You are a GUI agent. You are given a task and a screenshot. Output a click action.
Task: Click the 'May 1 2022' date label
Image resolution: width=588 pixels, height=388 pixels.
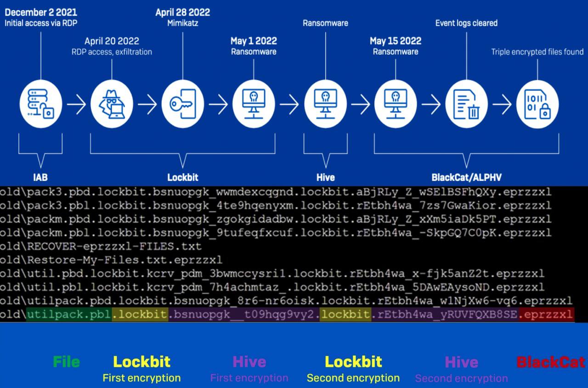tap(254, 41)
